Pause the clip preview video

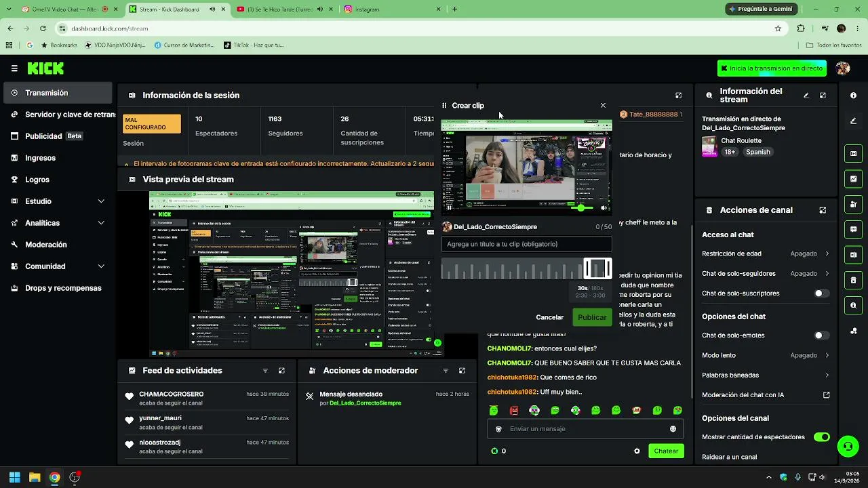click(449, 208)
